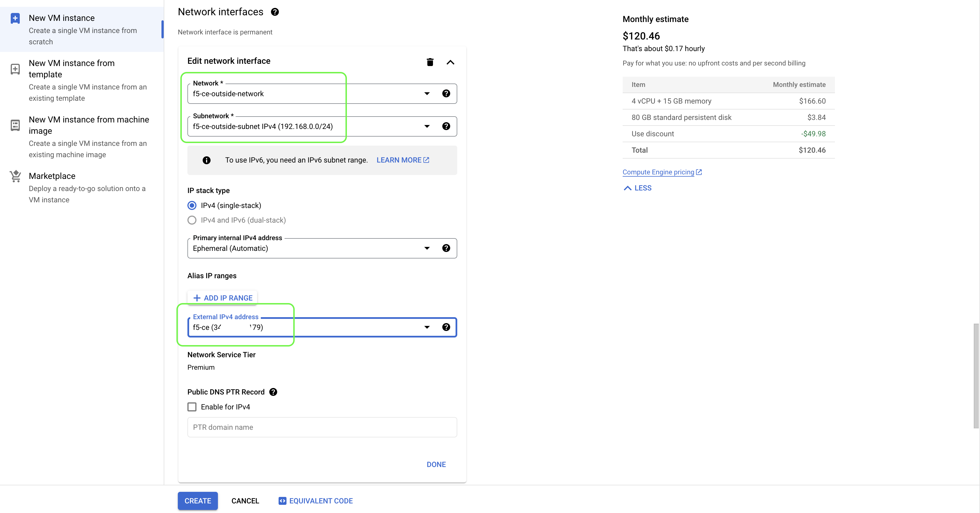Click the CREATE button
This screenshot has height=513, width=980.
198,501
